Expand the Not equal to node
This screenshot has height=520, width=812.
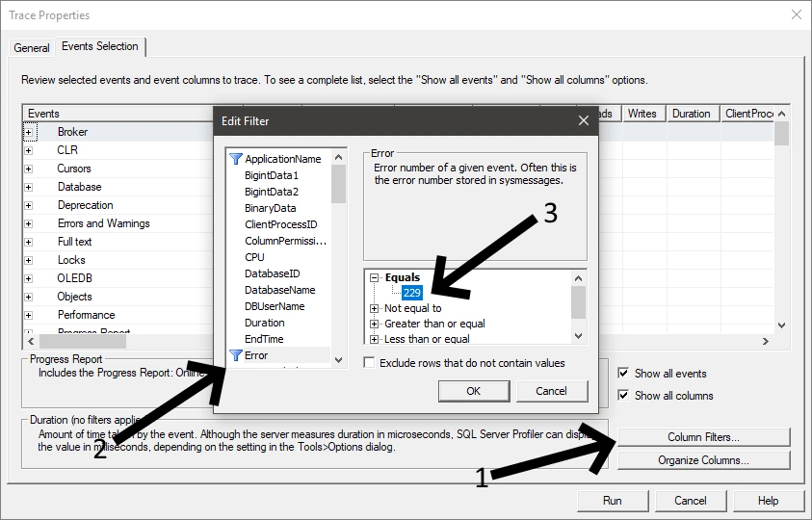coord(375,308)
